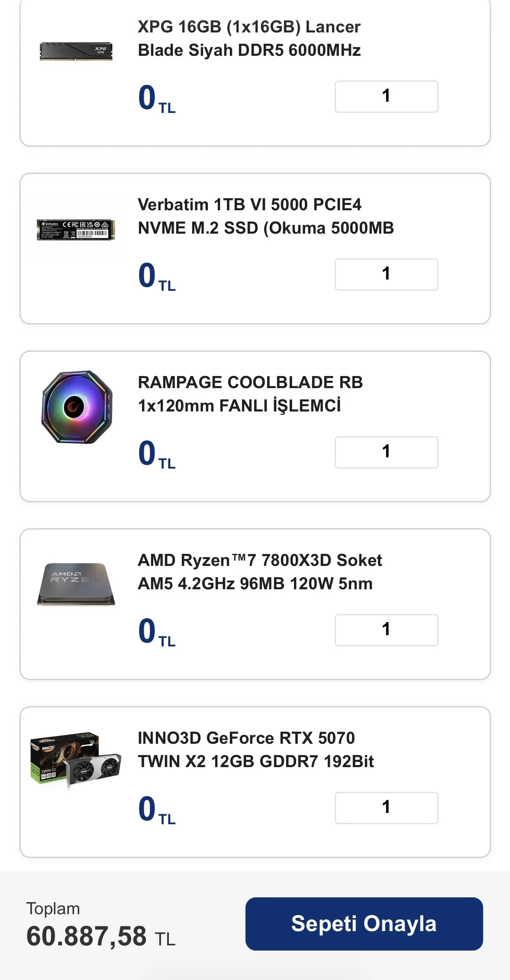Tap the XPG Lancer Blade RAM thumbnail
The height and width of the screenshot is (980, 510).
pos(76,51)
